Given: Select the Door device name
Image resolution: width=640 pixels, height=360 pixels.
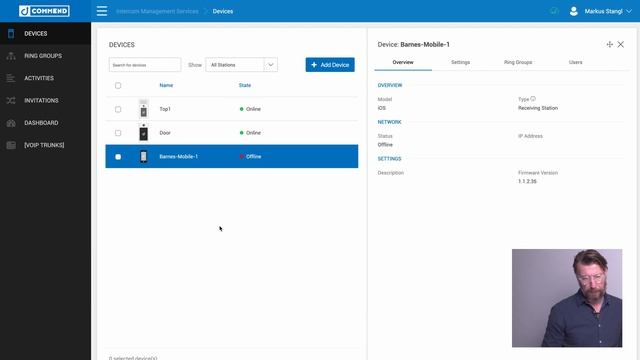Looking at the screenshot, I should coord(165,133).
